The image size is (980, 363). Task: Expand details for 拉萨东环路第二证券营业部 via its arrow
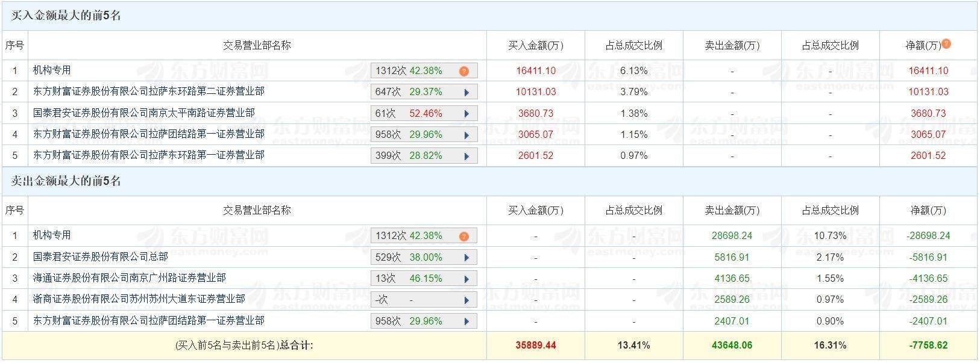(x=466, y=92)
